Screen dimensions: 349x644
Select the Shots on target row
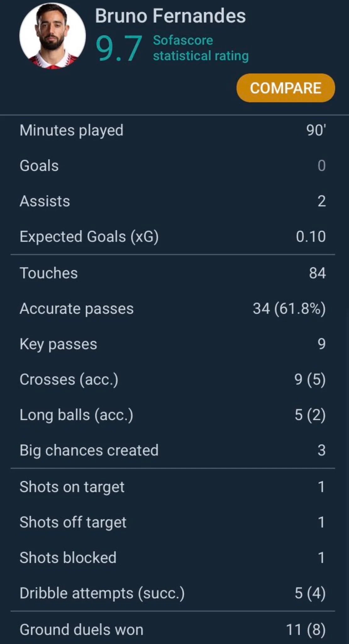pos(173,487)
